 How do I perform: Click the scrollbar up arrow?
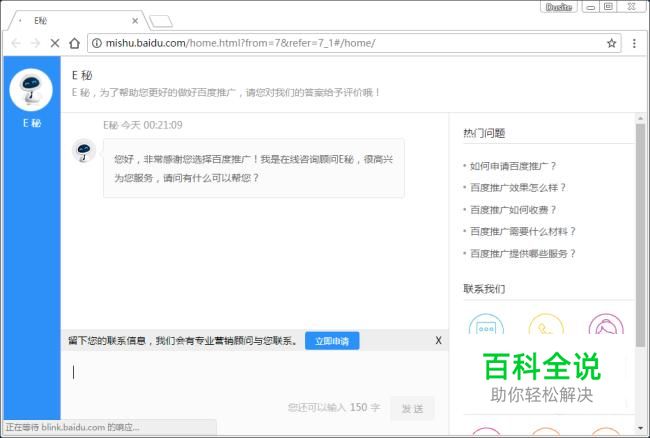640,119
